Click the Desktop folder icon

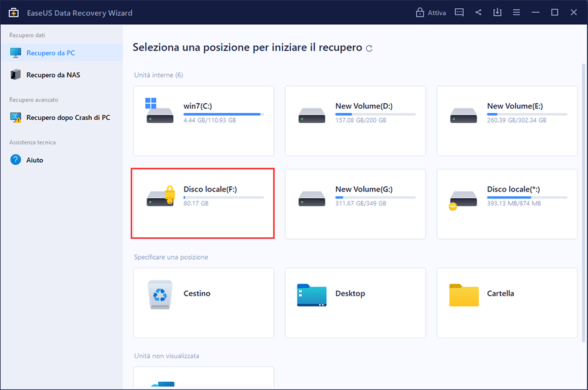click(312, 295)
